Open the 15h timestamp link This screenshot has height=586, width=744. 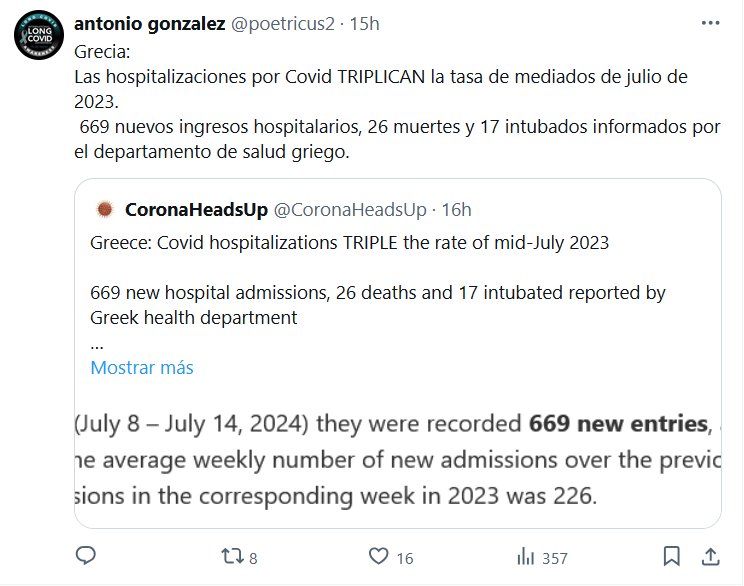pyautogui.click(x=362, y=24)
